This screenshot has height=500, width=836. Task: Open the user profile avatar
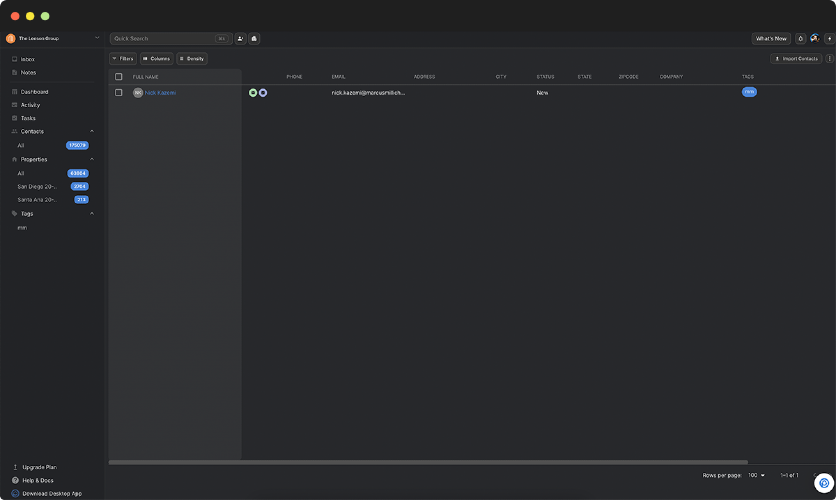point(815,39)
